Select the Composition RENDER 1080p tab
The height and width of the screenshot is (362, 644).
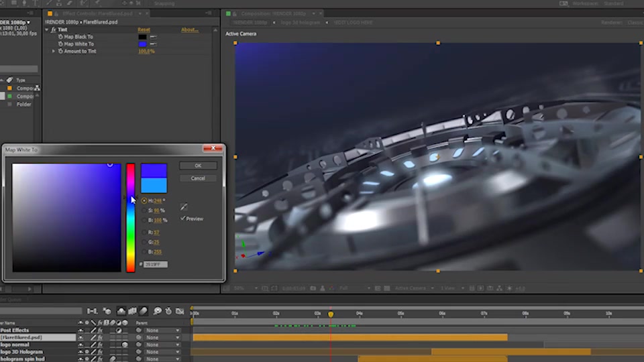(273, 13)
